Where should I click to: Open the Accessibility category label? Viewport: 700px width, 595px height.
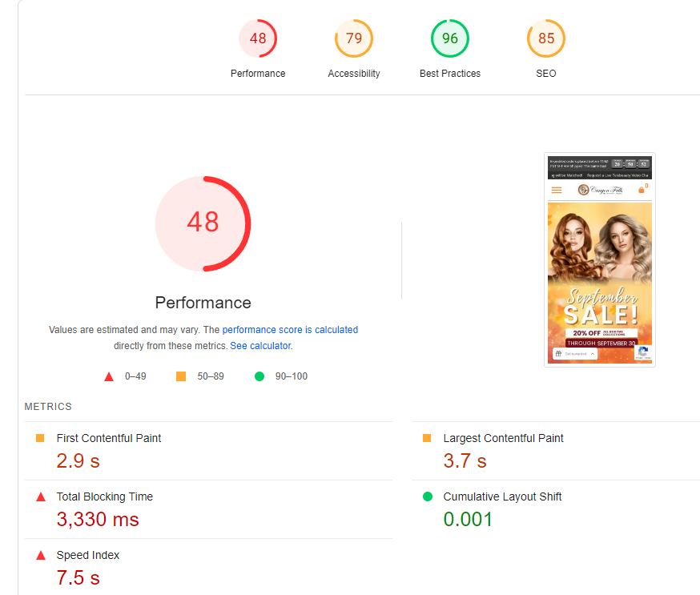(354, 74)
